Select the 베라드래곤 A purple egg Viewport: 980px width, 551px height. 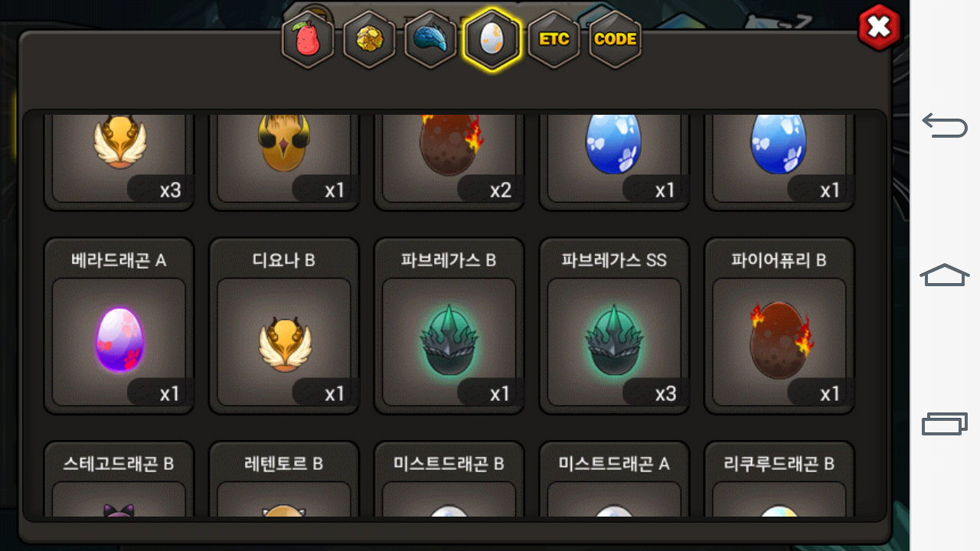tap(119, 326)
